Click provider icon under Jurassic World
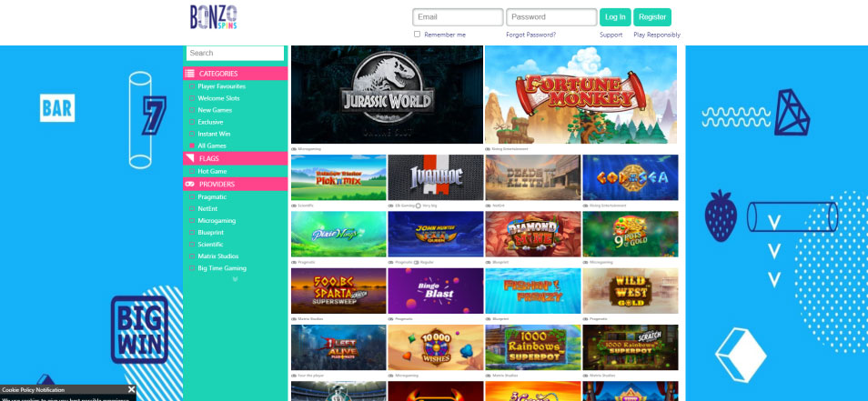This screenshot has height=401, width=868. pos(294,149)
